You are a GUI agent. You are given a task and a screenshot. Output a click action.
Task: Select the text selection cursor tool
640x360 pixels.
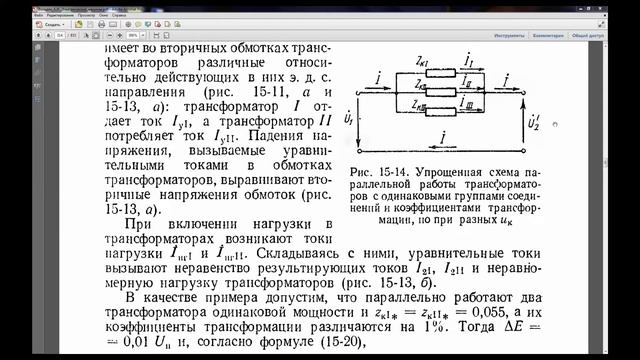coord(86,36)
